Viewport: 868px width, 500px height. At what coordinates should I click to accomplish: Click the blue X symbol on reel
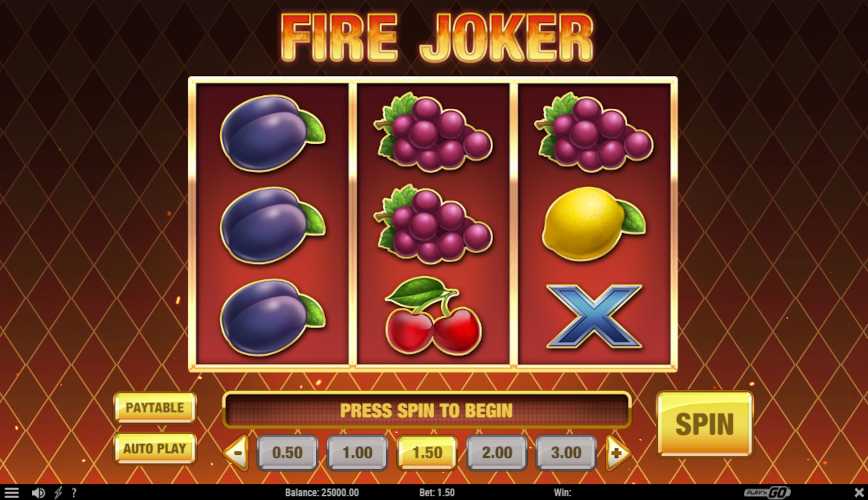point(594,316)
